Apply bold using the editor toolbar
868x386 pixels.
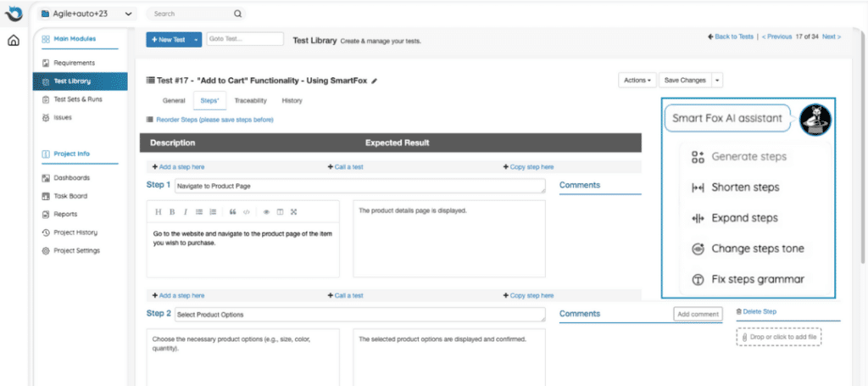pos(172,211)
